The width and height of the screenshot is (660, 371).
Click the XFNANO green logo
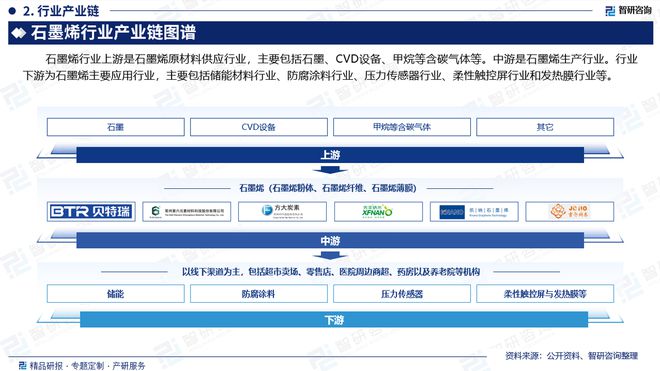click(x=378, y=211)
